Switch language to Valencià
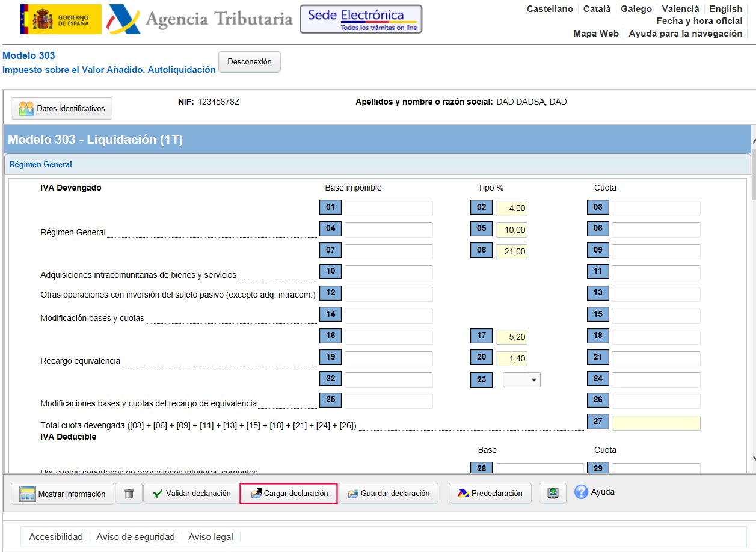This screenshot has height=552, width=756. (x=680, y=9)
